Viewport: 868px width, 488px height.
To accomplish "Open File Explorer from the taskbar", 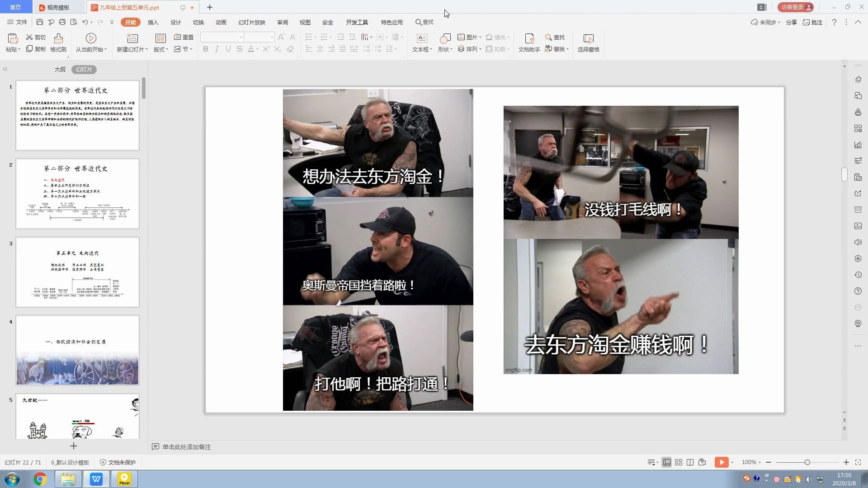I will [68, 479].
